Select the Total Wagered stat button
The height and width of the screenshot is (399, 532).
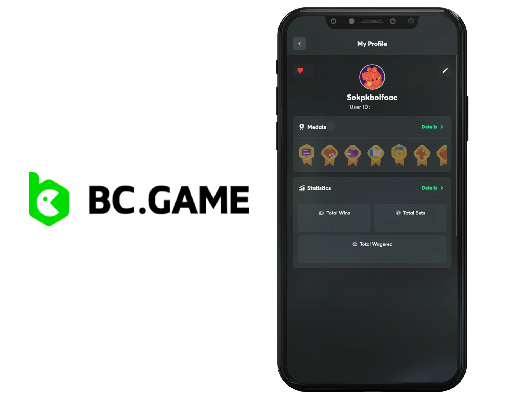372,250
